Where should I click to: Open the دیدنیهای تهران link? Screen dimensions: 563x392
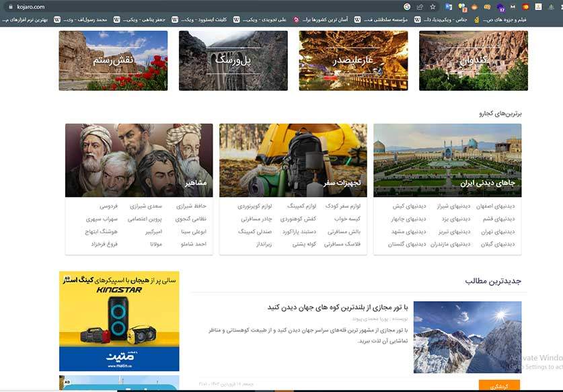point(498,231)
